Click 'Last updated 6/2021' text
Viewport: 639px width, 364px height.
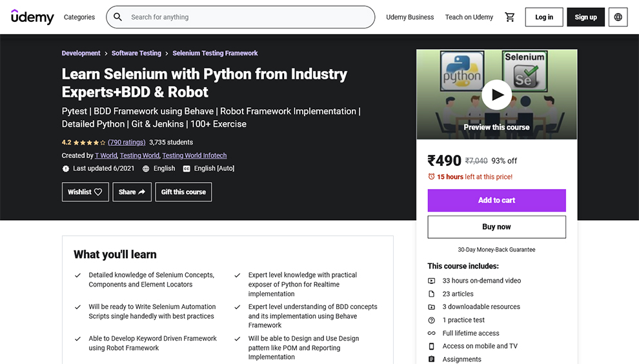point(103,168)
